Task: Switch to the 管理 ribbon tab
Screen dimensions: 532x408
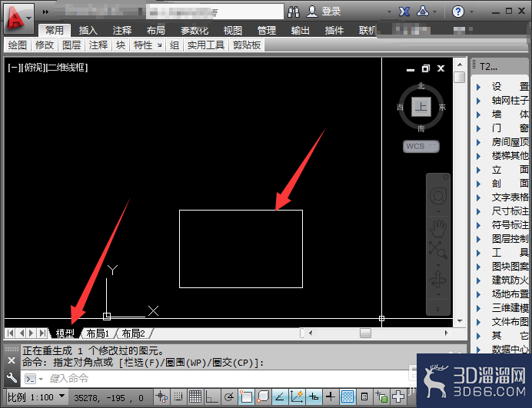Action: (x=267, y=31)
